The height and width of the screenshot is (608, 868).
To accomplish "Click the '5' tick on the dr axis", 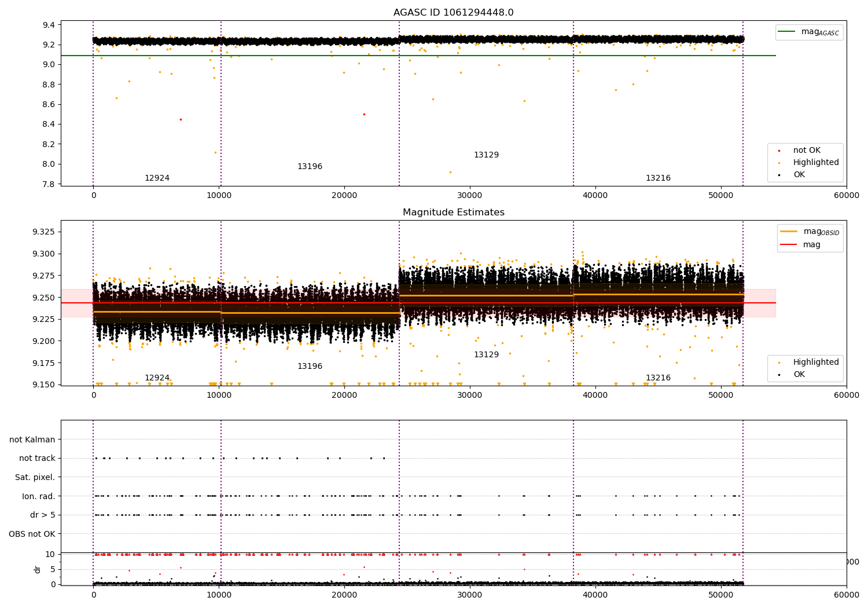I will [x=53, y=569].
